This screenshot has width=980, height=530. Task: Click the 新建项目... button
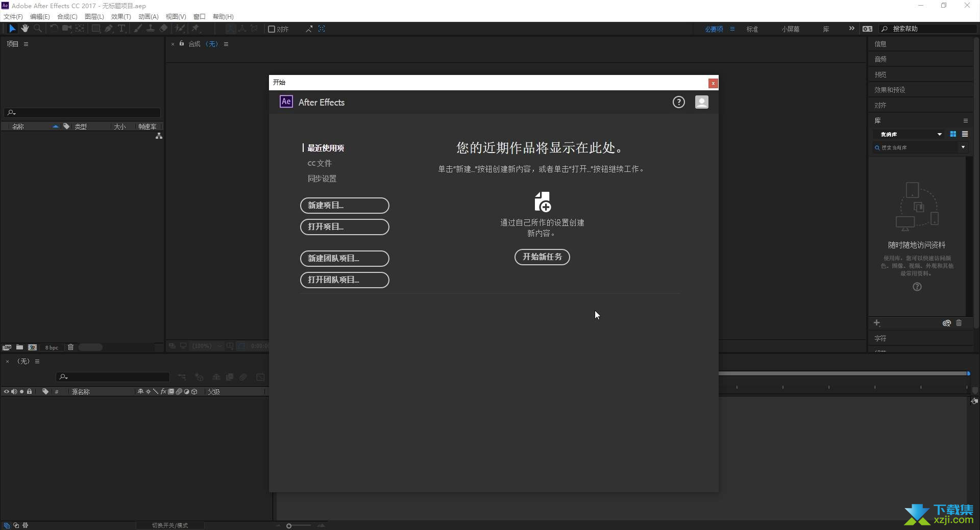pyautogui.click(x=345, y=206)
